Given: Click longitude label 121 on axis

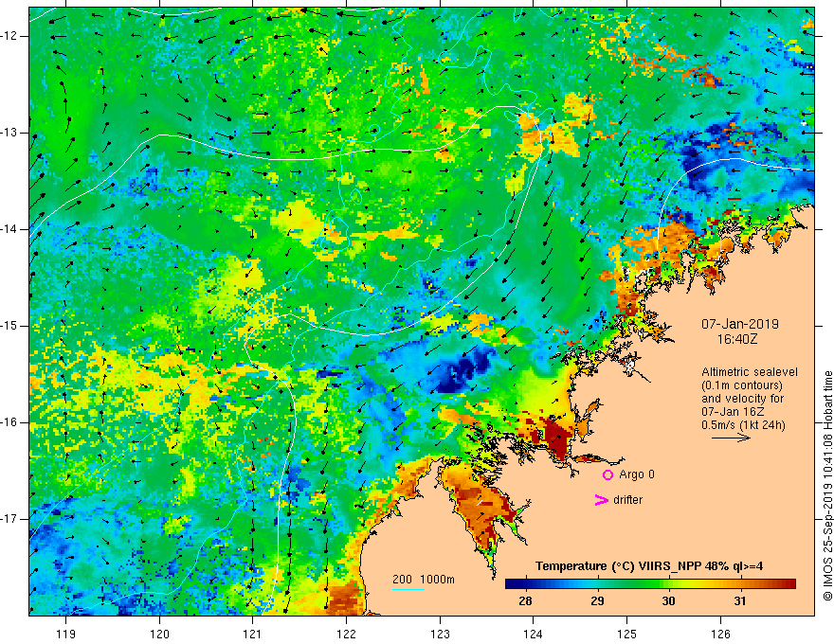Looking at the screenshot, I should 252,634.
